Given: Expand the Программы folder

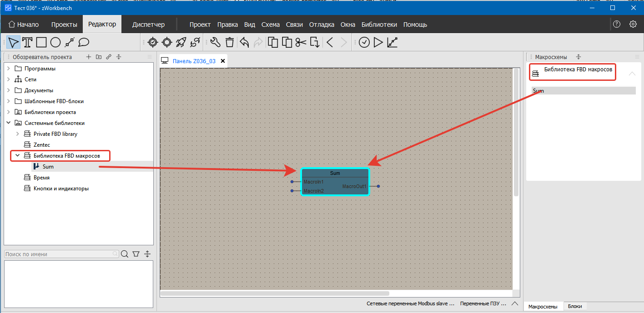Looking at the screenshot, I should point(8,69).
